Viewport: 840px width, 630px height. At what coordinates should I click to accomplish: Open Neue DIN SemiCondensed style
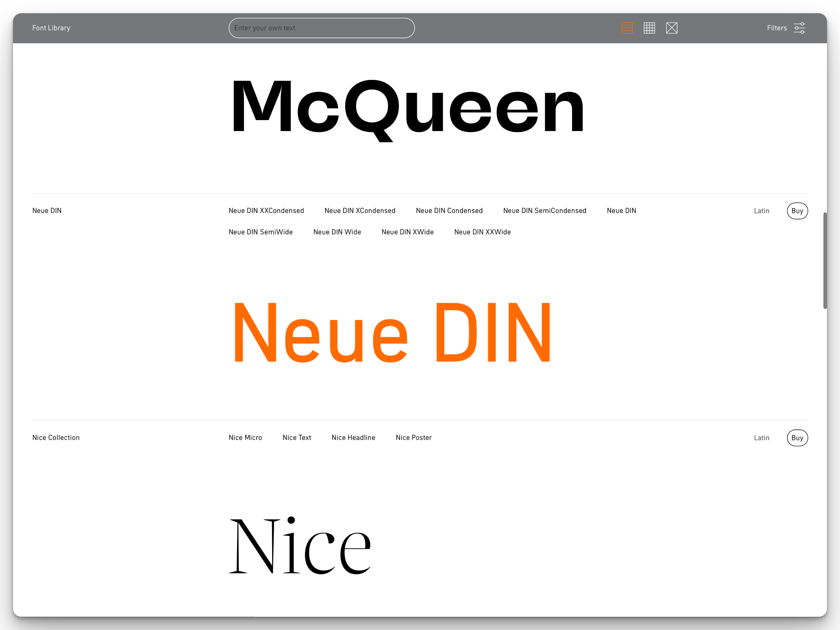(545, 211)
